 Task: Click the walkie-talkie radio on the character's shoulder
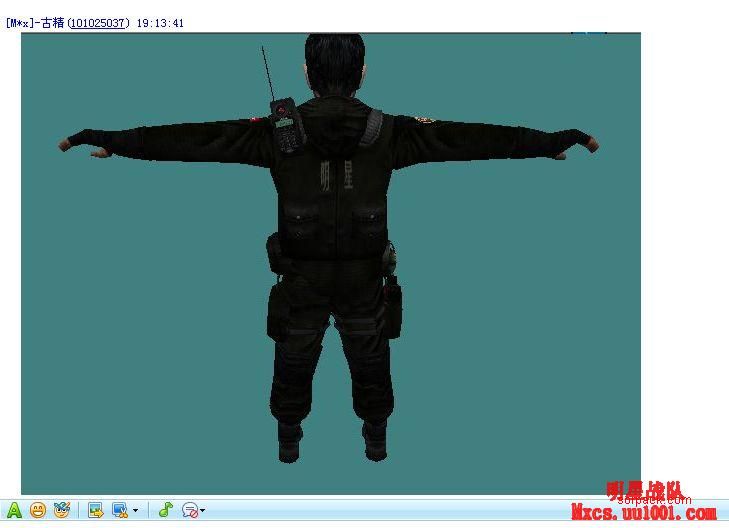click(x=286, y=124)
